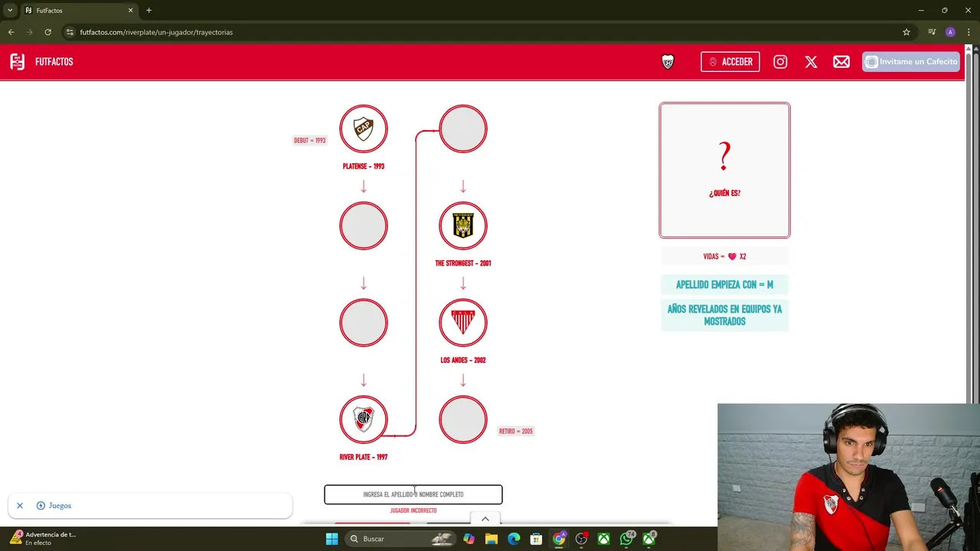Expand the up chevron below the input
The width and height of the screenshot is (980, 551).
point(485,519)
